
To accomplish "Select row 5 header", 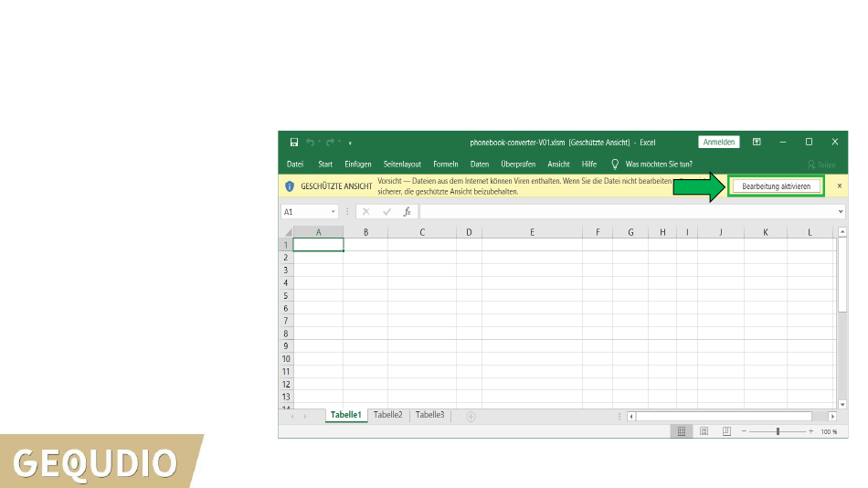I will [x=286, y=296].
